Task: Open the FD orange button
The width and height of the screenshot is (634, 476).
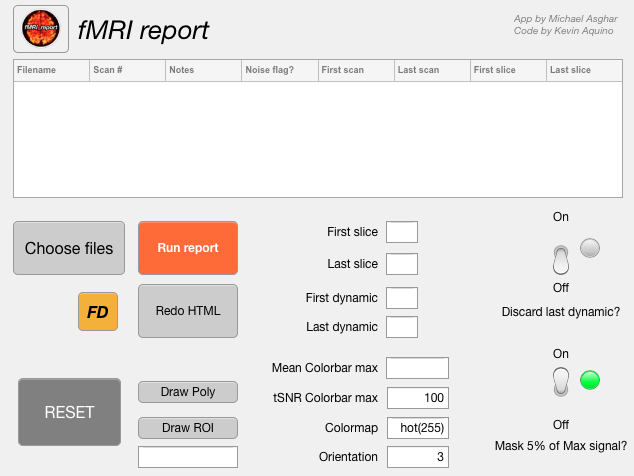Action: click(x=98, y=311)
